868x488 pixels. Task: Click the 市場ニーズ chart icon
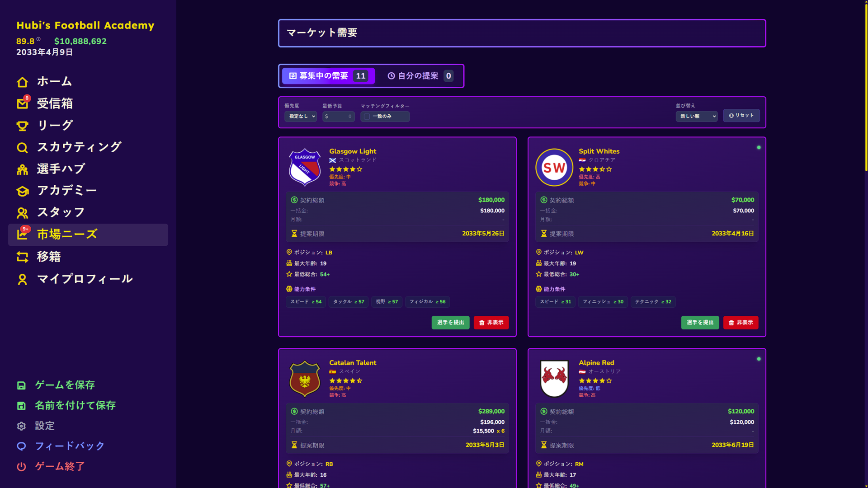pyautogui.click(x=22, y=235)
